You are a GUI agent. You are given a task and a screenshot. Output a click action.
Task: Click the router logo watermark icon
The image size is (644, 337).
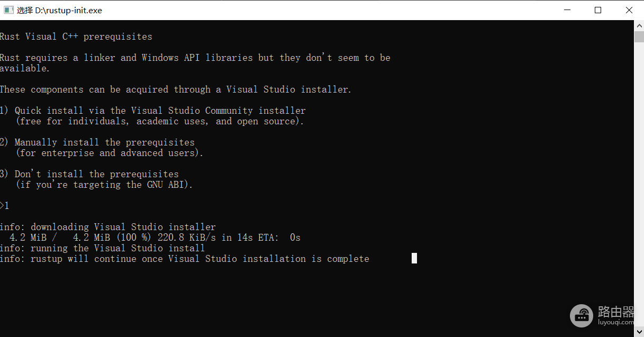tap(582, 315)
